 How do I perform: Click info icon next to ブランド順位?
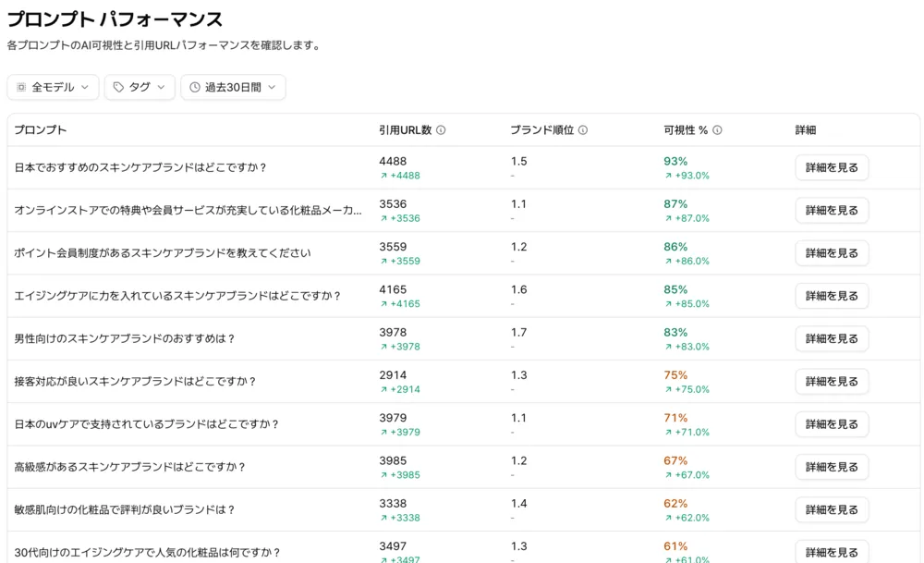583,130
